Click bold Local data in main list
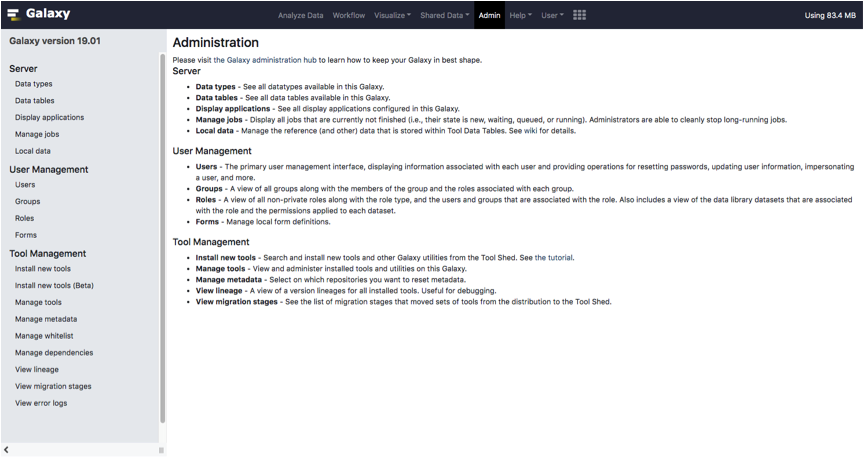The image size is (864, 458). (x=214, y=131)
